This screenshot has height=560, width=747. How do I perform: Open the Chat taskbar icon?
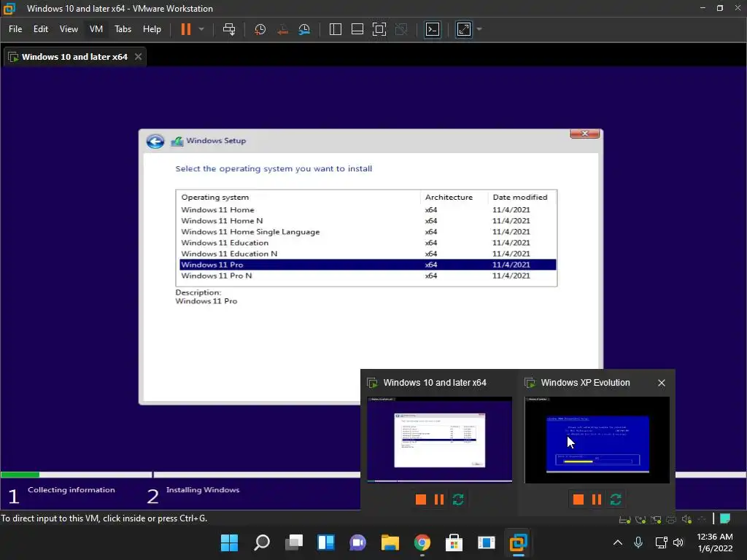pyautogui.click(x=357, y=542)
